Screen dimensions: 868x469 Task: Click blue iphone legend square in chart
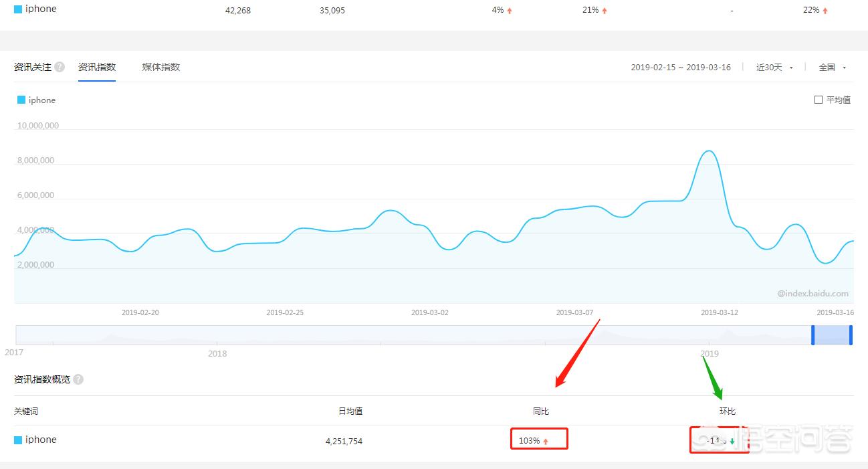click(21, 100)
